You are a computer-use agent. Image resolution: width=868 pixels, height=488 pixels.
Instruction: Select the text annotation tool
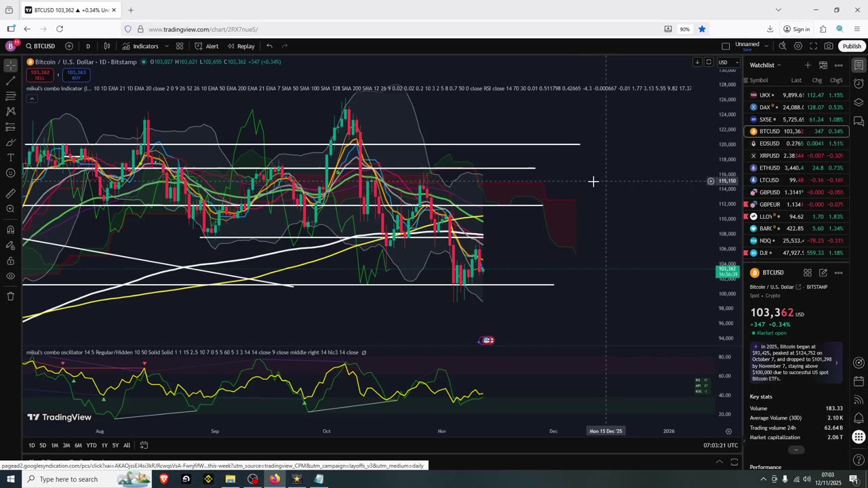coord(10,157)
